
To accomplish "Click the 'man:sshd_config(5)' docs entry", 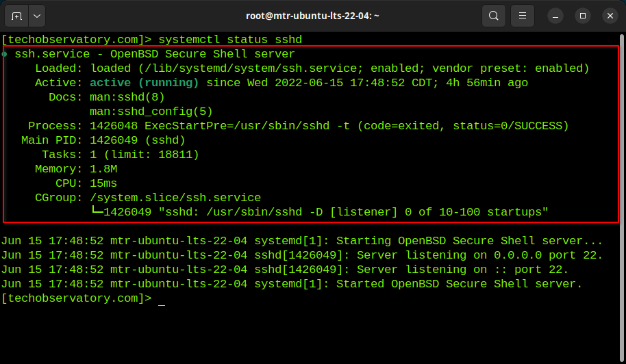I will pyautogui.click(x=151, y=112).
